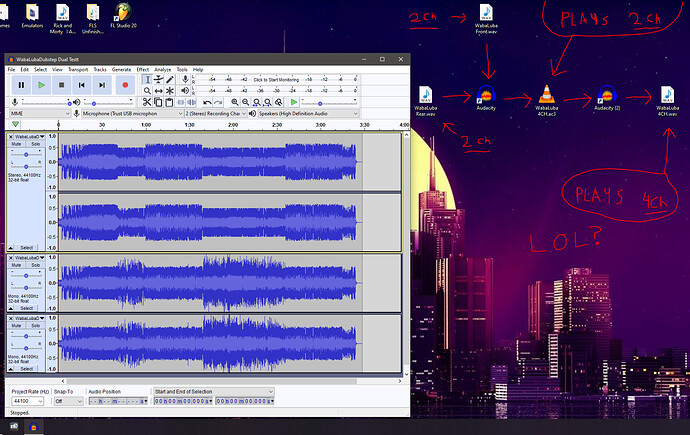Open the Generate menu
Screen dimensions: 690x435
coord(121,69)
